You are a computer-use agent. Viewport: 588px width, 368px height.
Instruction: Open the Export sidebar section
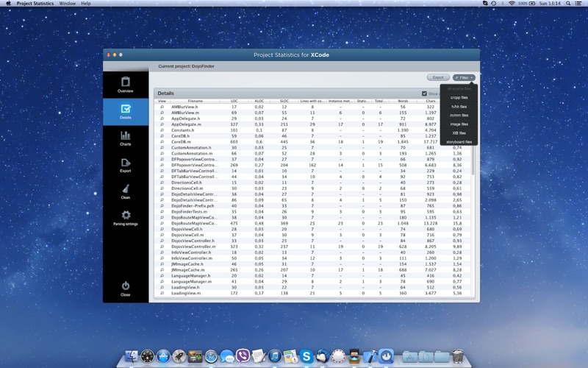(x=125, y=165)
